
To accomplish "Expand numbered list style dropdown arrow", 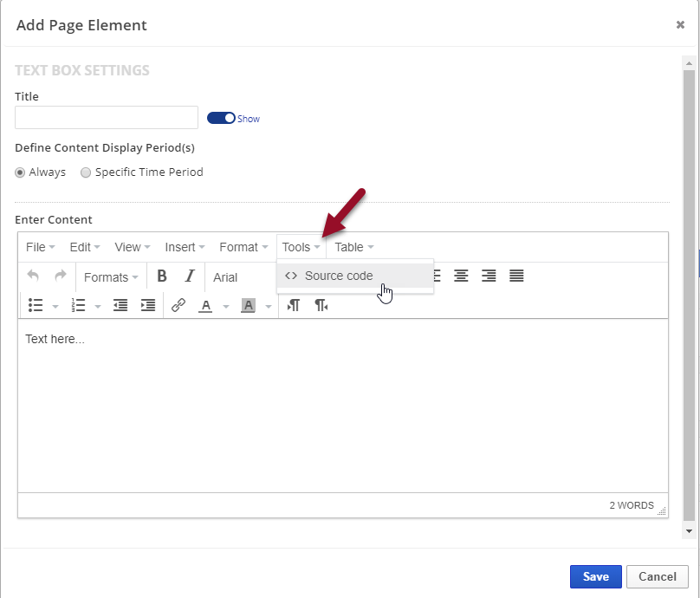I will (x=98, y=306).
